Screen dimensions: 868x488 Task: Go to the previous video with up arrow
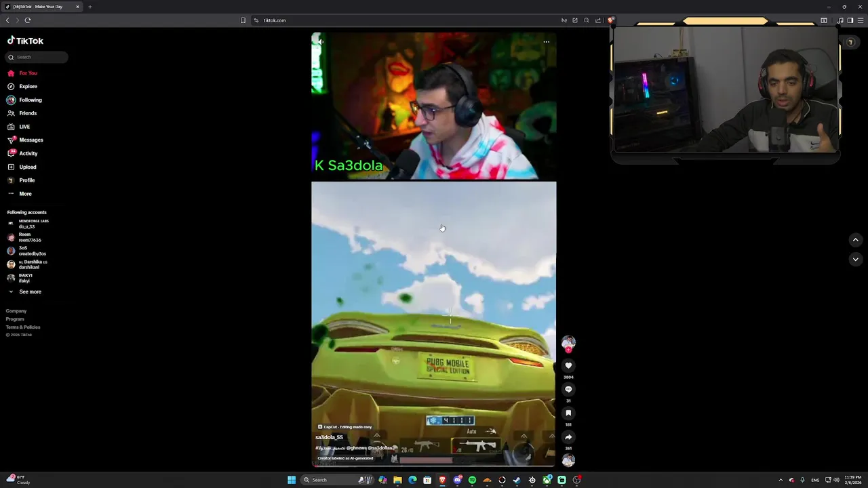click(855, 240)
